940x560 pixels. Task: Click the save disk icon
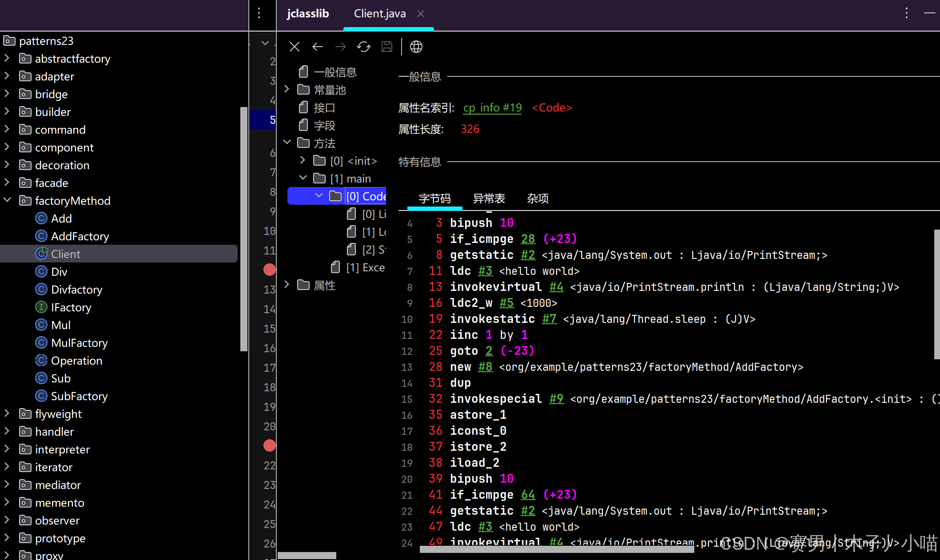[386, 47]
